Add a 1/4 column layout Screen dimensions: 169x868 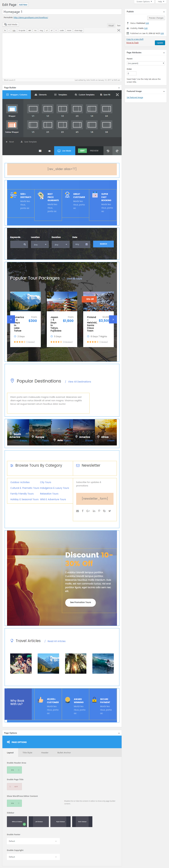[92, 109]
